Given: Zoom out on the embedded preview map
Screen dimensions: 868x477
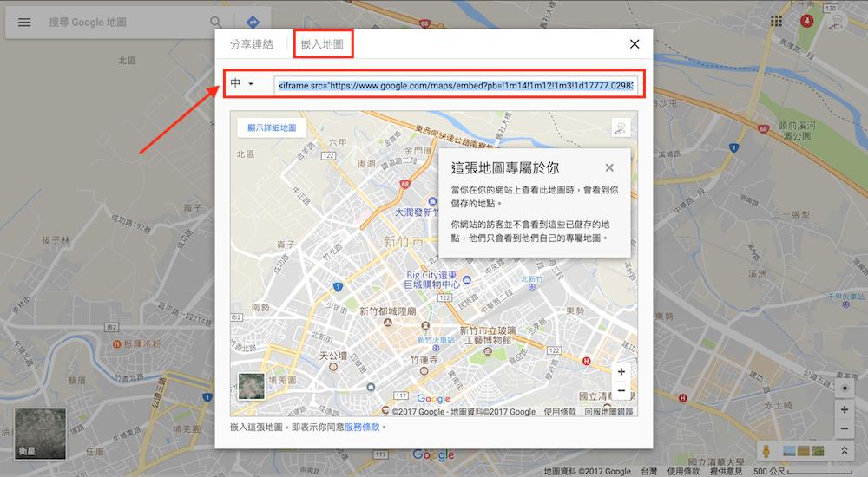Looking at the screenshot, I should (621, 391).
